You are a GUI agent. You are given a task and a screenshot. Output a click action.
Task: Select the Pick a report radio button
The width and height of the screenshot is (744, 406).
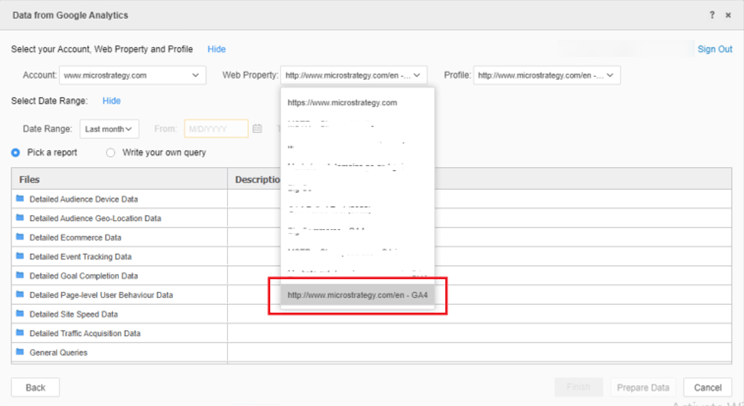pos(16,153)
